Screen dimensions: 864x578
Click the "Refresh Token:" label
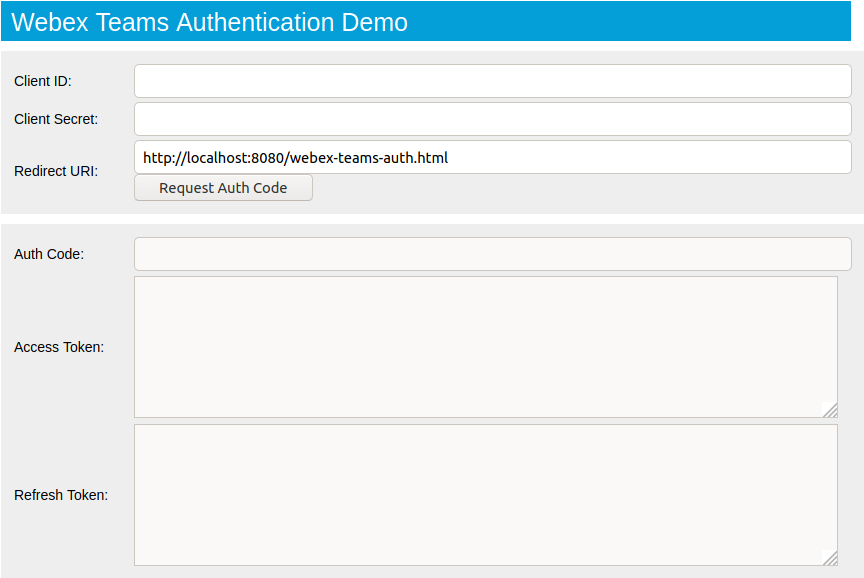[61, 495]
